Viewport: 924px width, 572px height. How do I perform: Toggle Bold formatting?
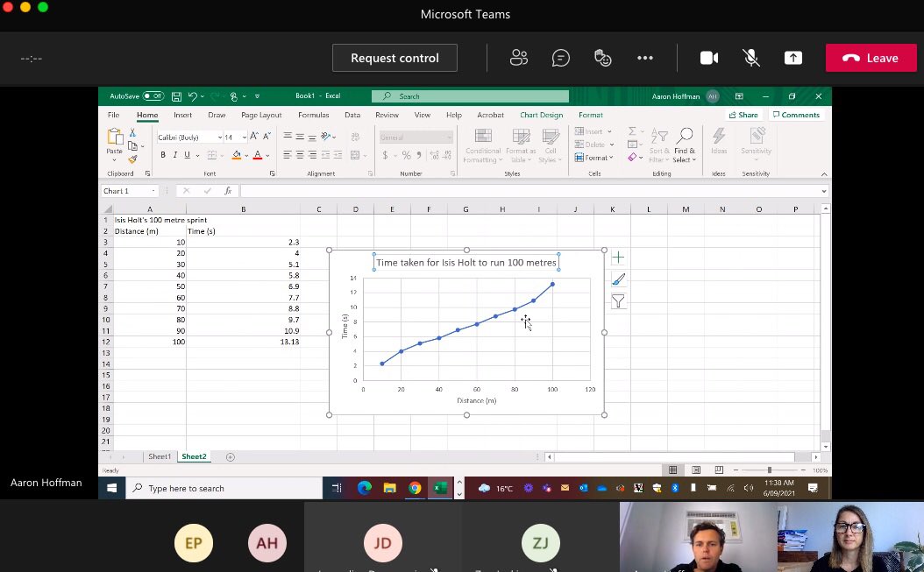point(163,155)
